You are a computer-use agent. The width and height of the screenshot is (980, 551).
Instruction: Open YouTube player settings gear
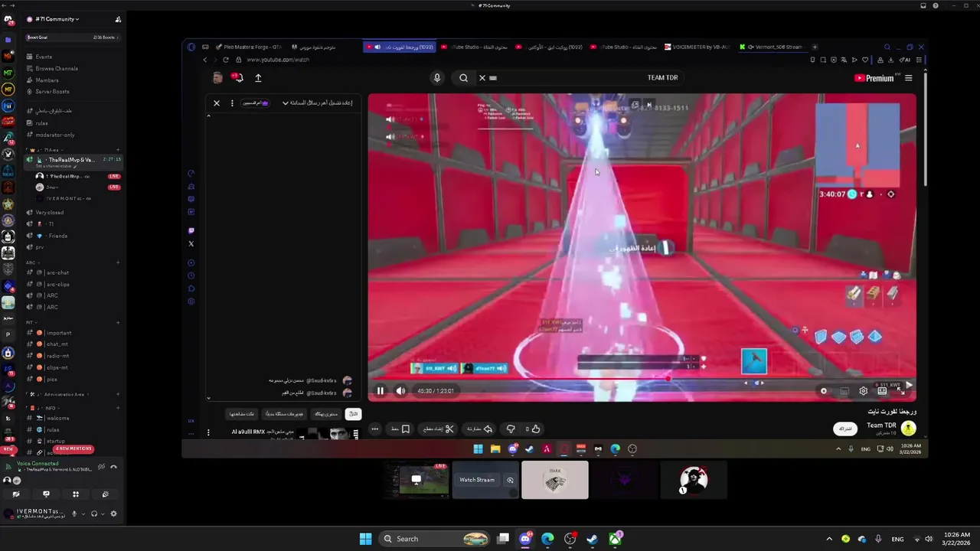coord(863,391)
